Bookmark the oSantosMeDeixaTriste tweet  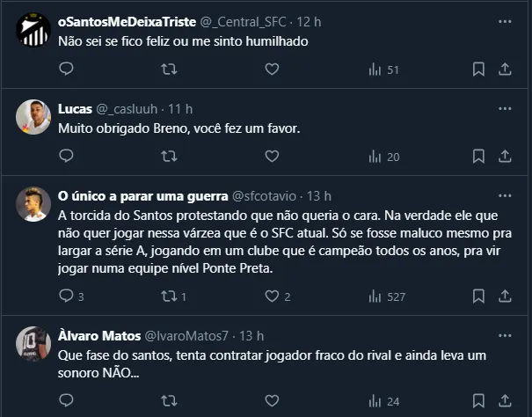tap(477, 69)
